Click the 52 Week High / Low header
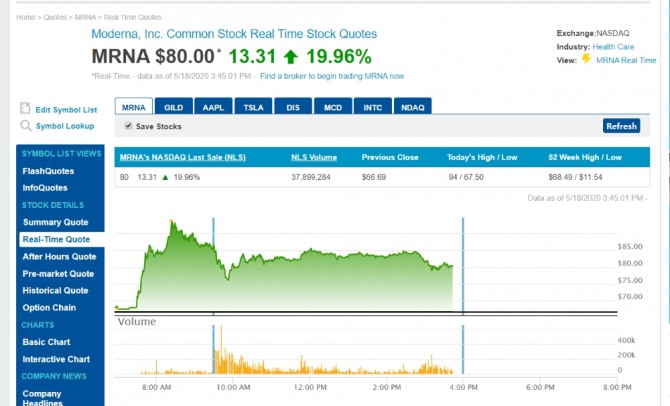 click(x=585, y=157)
